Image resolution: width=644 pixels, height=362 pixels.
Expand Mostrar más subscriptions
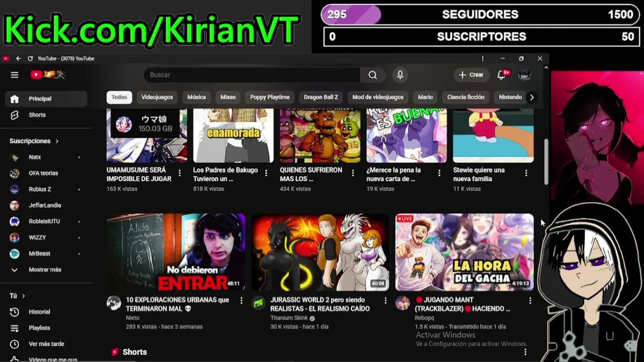[x=46, y=269]
